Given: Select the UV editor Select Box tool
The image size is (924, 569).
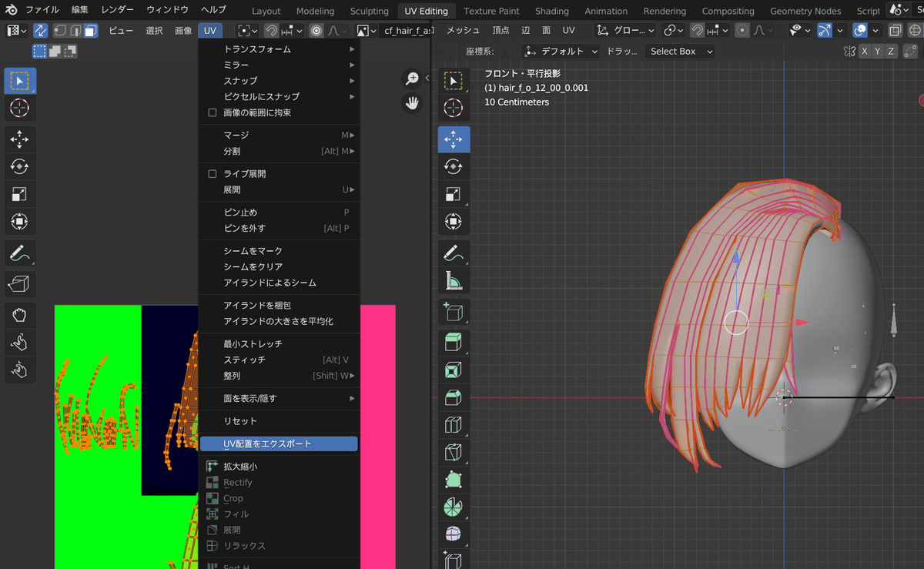Looking at the screenshot, I should (x=19, y=81).
